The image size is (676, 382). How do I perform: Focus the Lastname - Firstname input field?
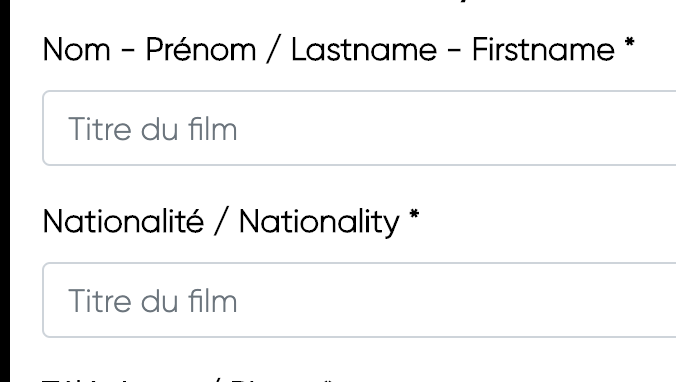(x=359, y=128)
